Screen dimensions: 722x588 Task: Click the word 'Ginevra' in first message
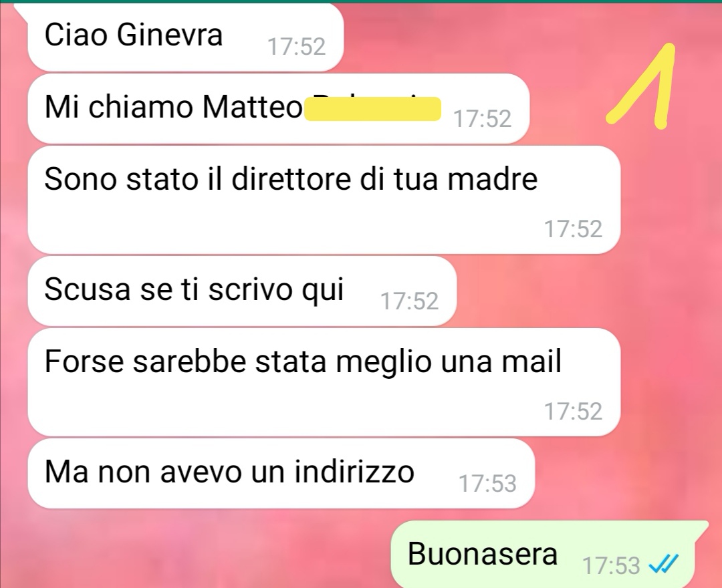click(x=169, y=35)
